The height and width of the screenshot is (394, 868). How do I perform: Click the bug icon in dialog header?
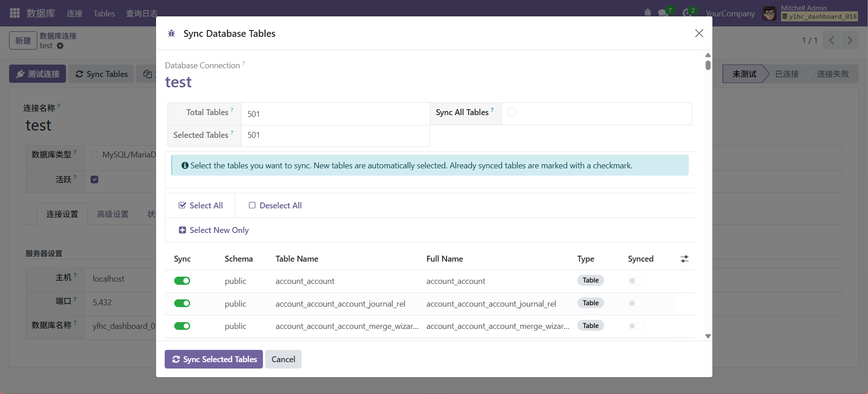(x=172, y=34)
